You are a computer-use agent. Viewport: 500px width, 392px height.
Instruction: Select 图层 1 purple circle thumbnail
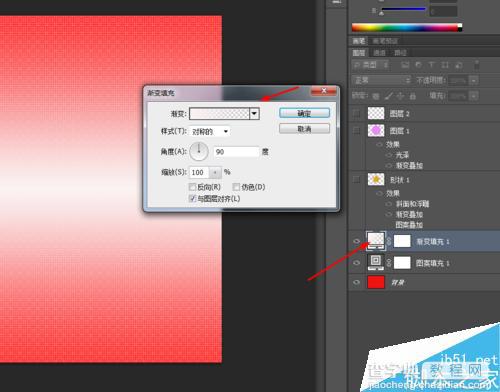376,130
